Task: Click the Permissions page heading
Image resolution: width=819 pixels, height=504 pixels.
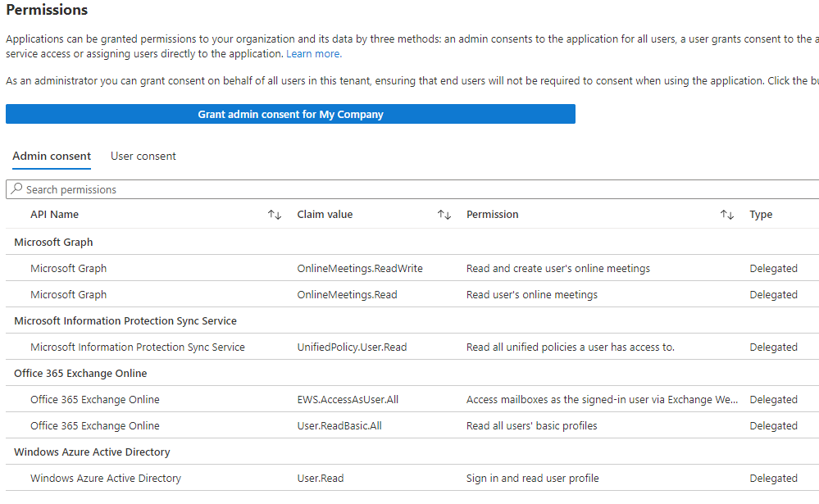Action: click(47, 10)
